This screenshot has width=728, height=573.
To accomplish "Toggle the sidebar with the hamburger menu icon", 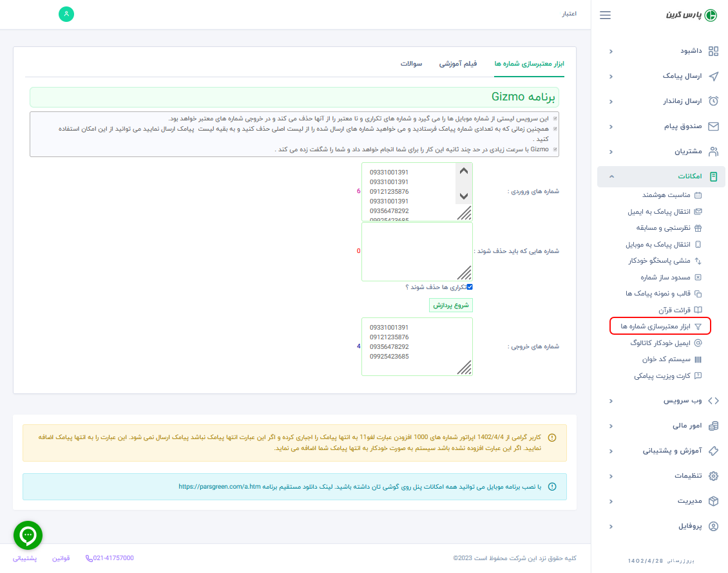I will pos(605,15).
